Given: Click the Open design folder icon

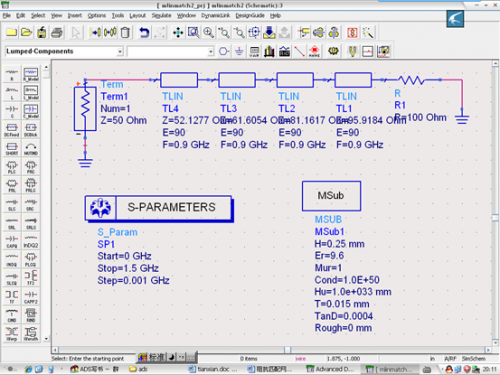Looking at the screenshot, I should pos(27,32).
